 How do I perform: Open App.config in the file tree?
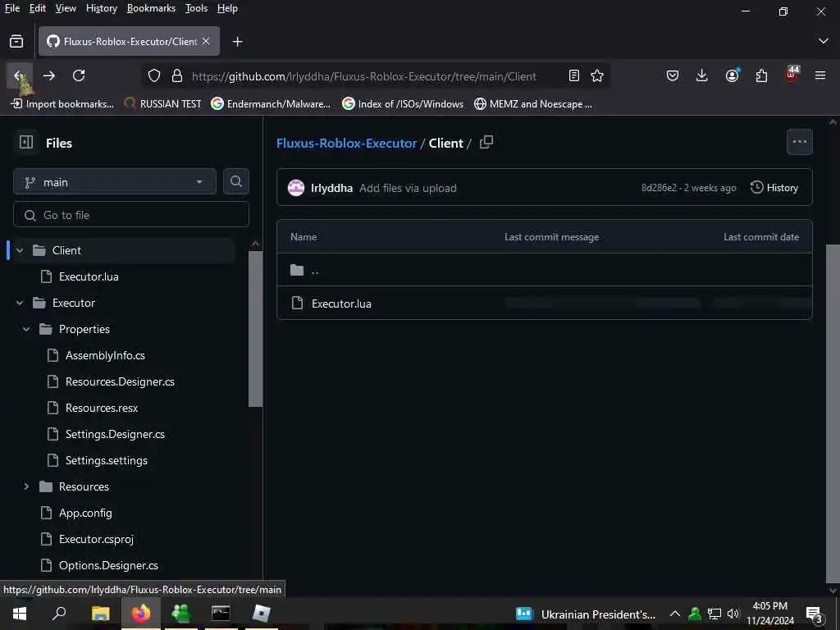(85, 513)
